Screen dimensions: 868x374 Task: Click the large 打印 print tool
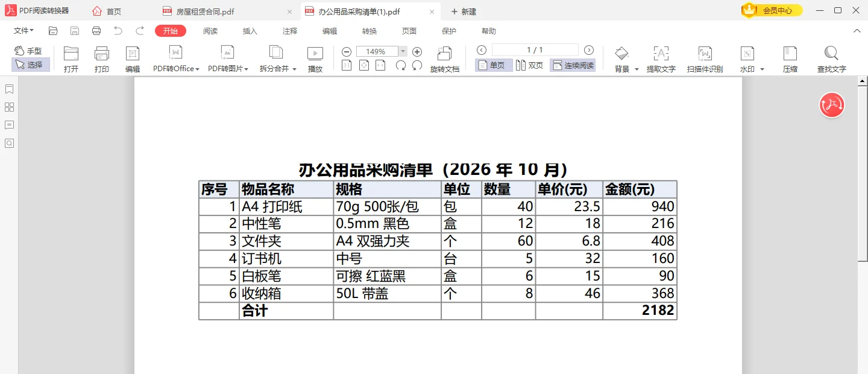pos(102,59)
